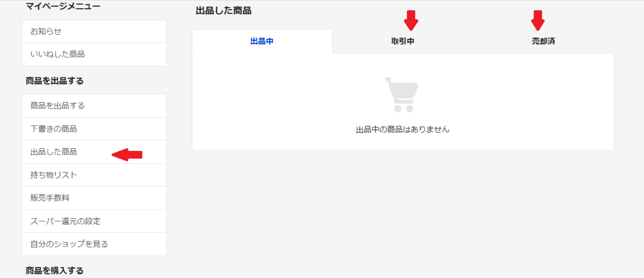Click the red arrow above 売却済
The image size is (644, 278).
(x=538, y=20)
